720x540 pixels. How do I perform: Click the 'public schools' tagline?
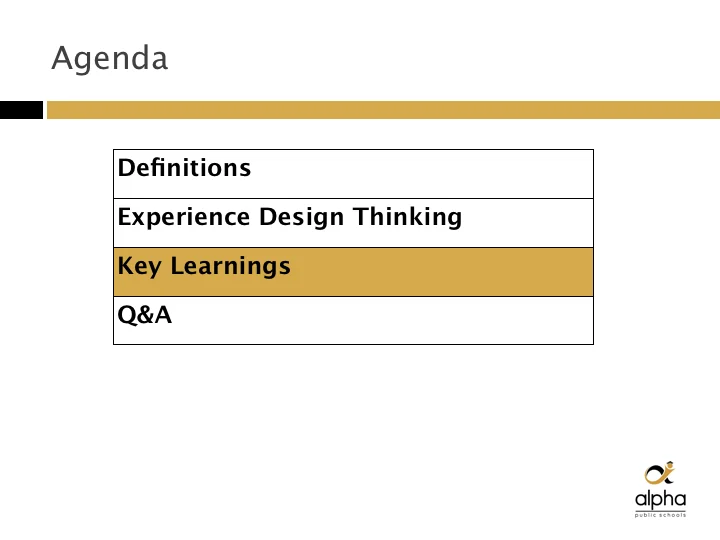tap(660, 515)
